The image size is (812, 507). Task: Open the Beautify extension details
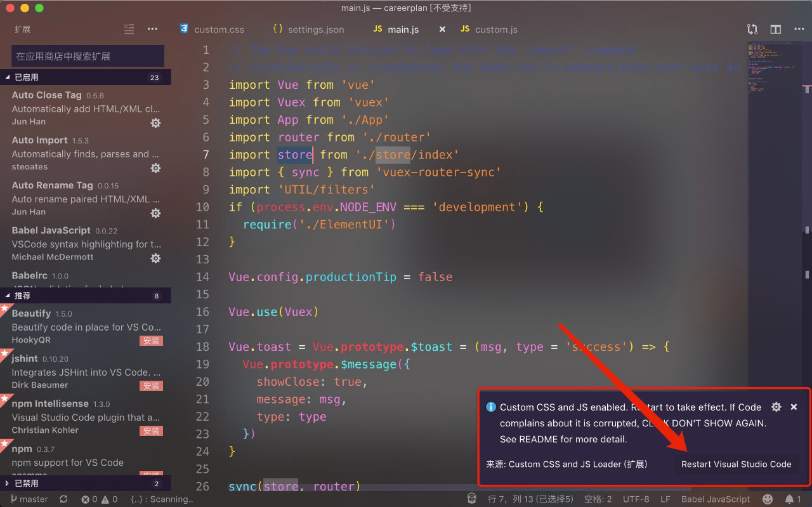pyautogui.click(x=86, y=327)
